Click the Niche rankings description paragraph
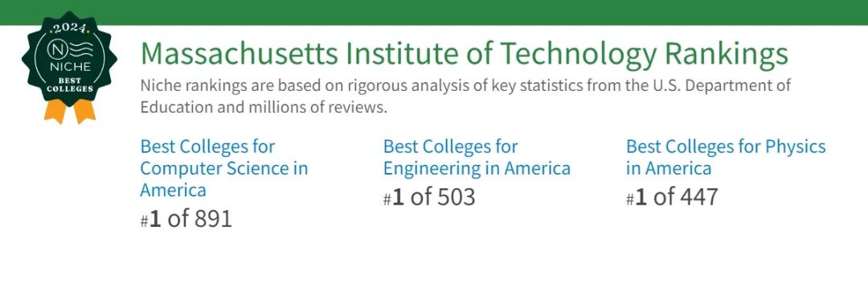Screen dimensions: 868x301 [x=465, y=97]
